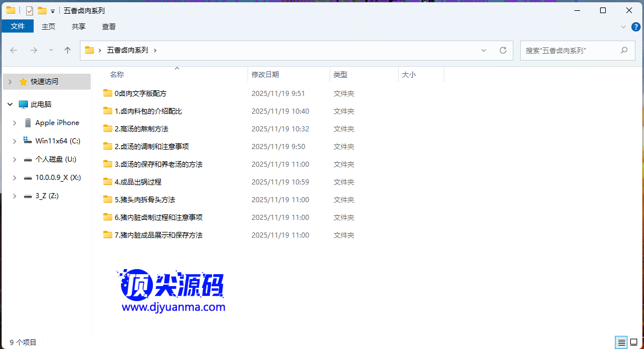Click the Apple iPhone device icon
This screenshot has width=644, height=349.
(28, 123)
